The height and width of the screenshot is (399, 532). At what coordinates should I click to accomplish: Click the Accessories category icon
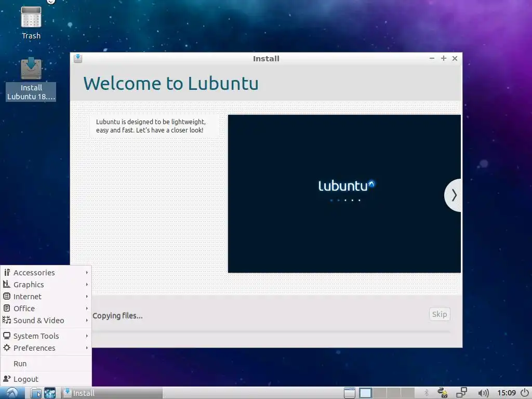pyautogui.click(x=7, y=272)
